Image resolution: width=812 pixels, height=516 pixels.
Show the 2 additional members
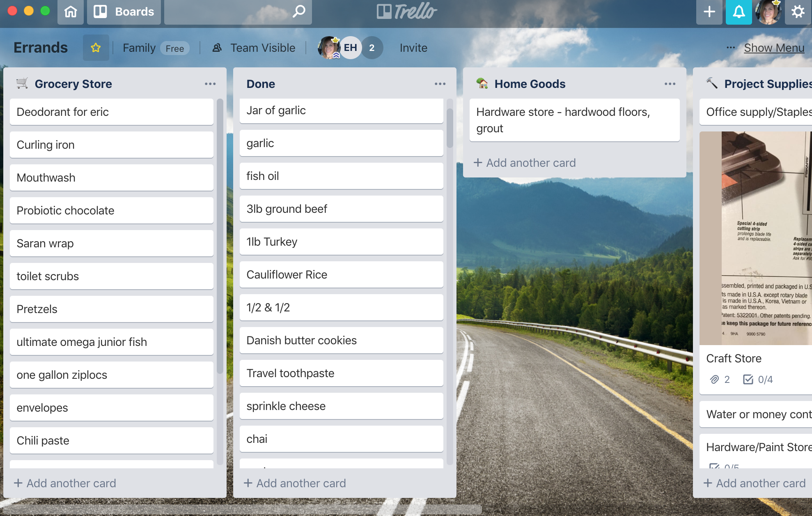click(372, 48)
